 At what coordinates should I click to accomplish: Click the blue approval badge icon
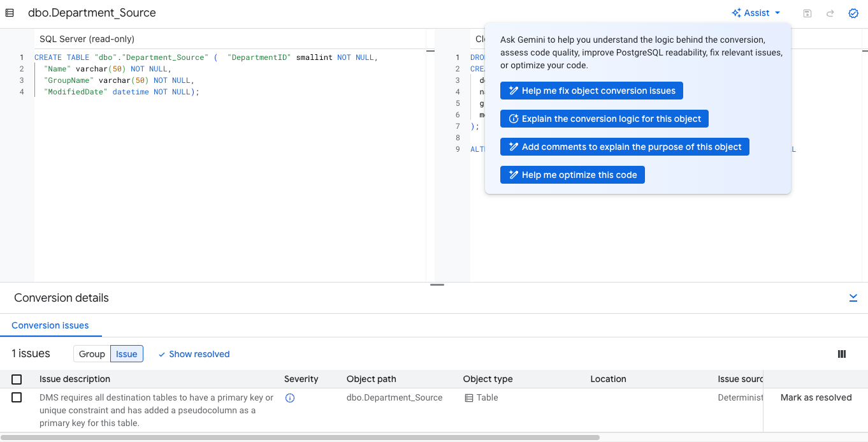tap(853, 13)
